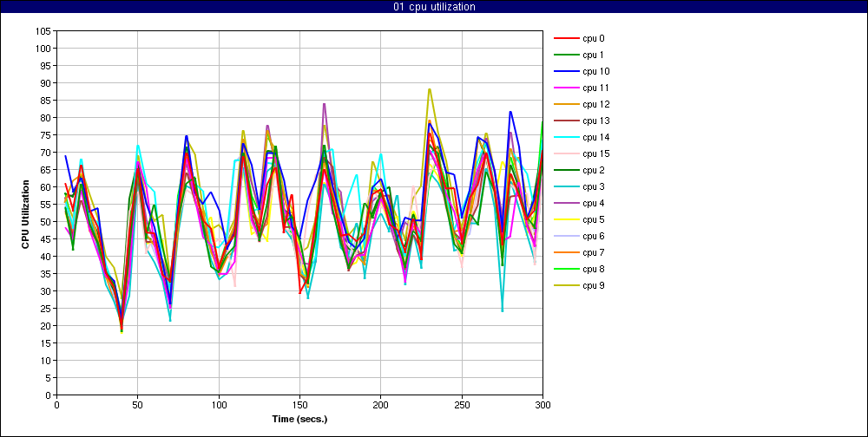The width and height of the screenshot is (868, 437).
Task: Click the Time (secs.) x-axis title
Action: [299, 420]
